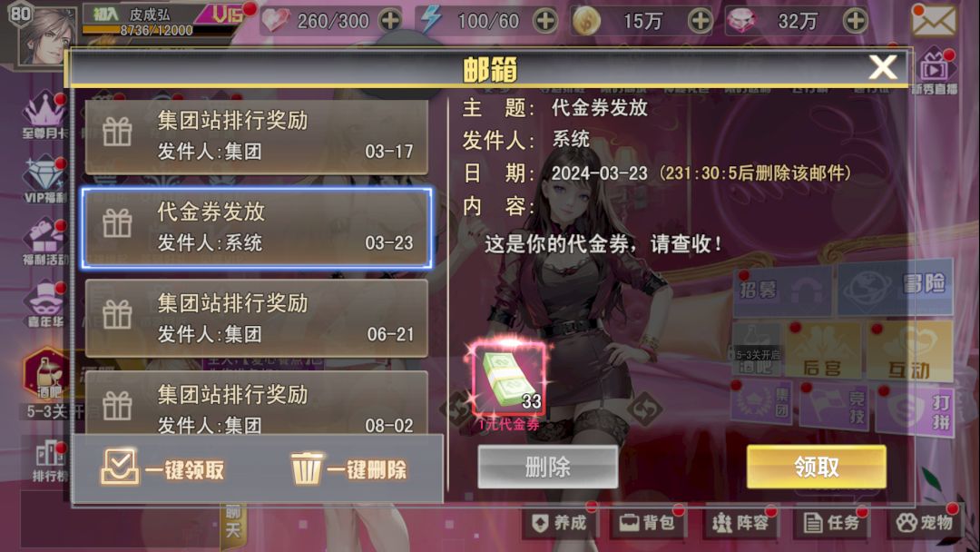Click the gray 删除 delete button
The image size is (980, 552).
(547, 467)
